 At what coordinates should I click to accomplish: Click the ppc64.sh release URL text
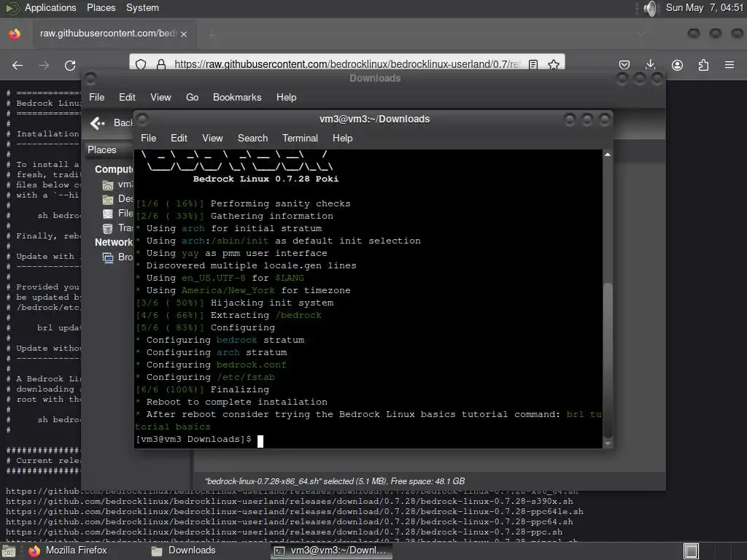(x=289, y=521)
